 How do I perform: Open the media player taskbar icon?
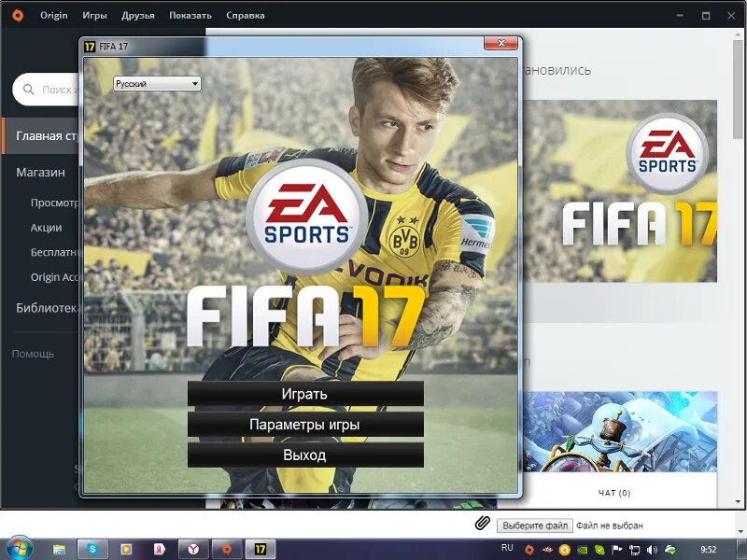126,550
